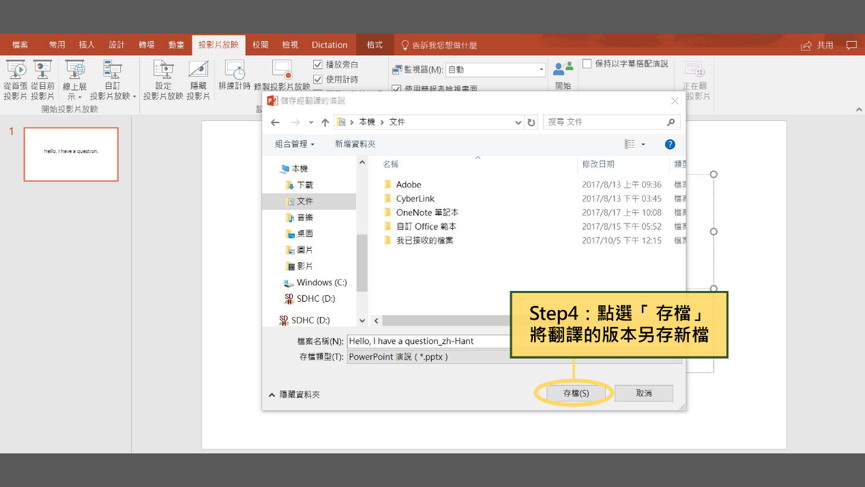The width and height of the screenshot is (865, 487).
Task: Start slideshow from the current slide
Action: tap(42, 79)
